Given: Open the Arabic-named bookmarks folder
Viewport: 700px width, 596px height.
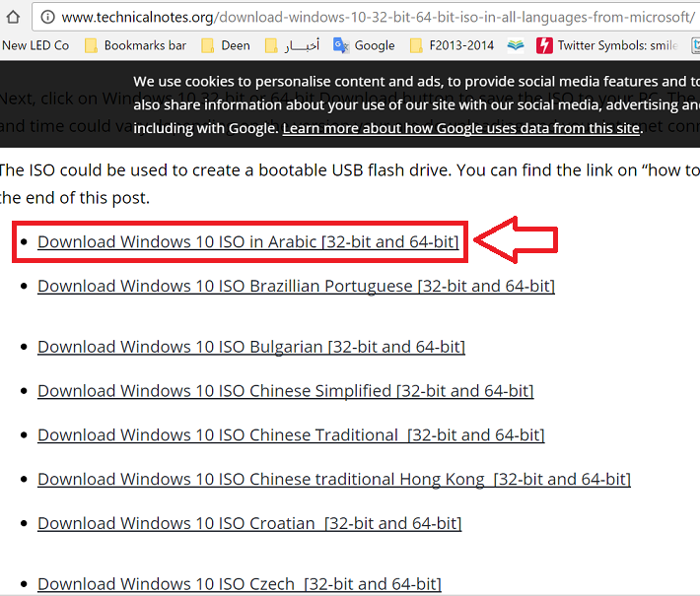Looking at the screenshot, I should 292,45.
